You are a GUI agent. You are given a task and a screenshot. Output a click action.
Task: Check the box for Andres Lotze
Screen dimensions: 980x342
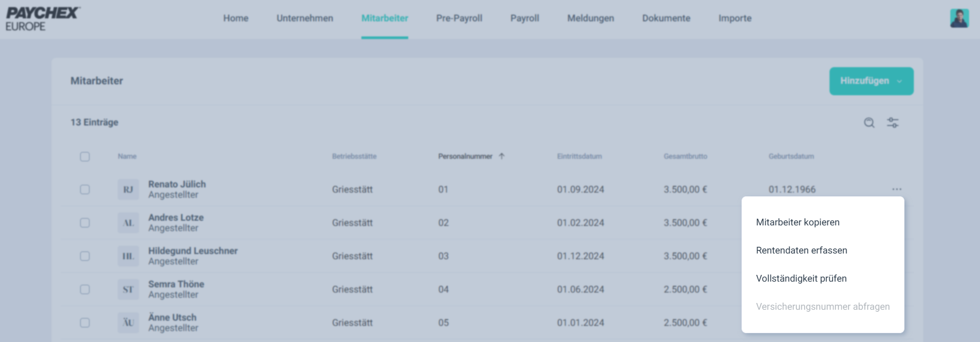tap(85, 223)
